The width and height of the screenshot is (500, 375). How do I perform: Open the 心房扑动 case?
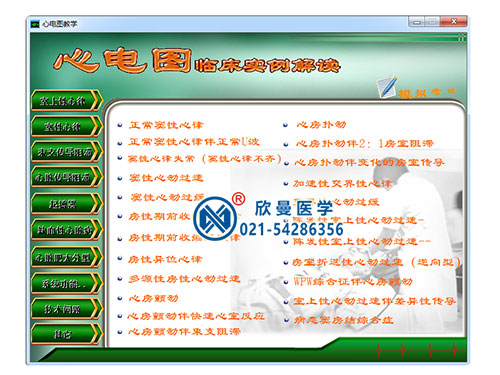click(321, 125)
